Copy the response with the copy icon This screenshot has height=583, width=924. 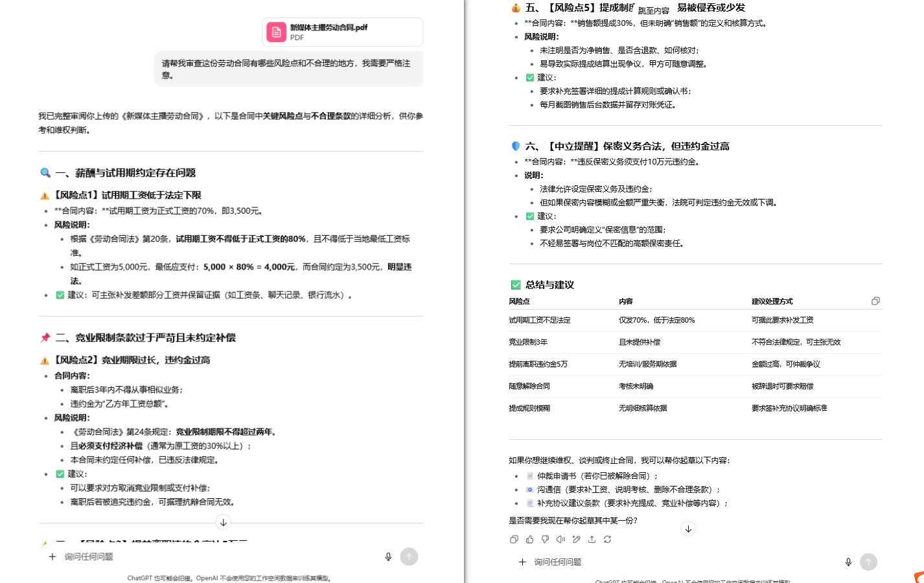(514, 539)
